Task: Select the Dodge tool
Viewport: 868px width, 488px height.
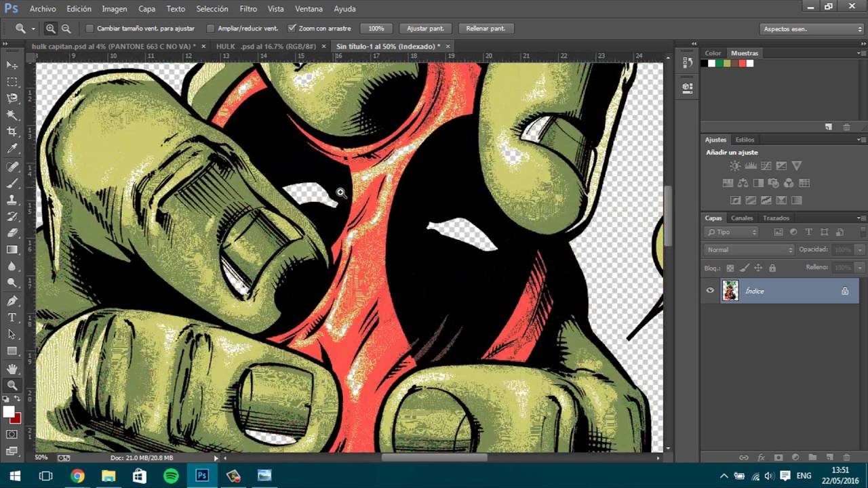Action: coord(12,283)
